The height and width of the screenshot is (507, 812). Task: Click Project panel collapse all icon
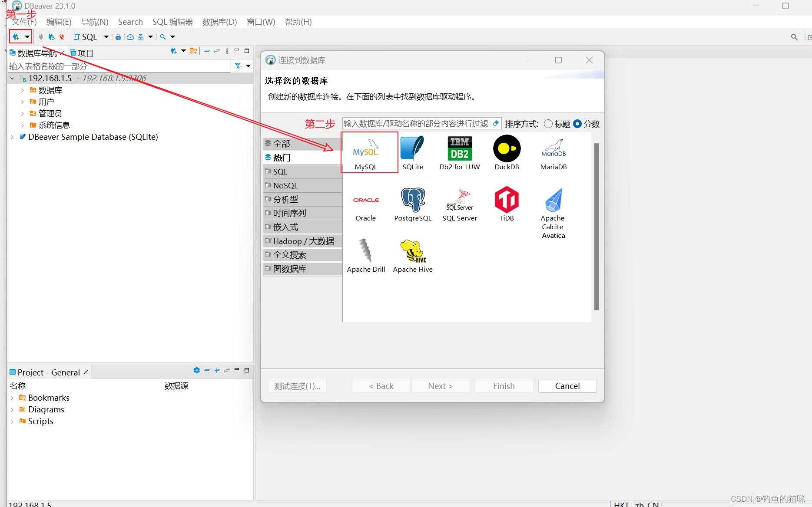click(x=207, y=370)
